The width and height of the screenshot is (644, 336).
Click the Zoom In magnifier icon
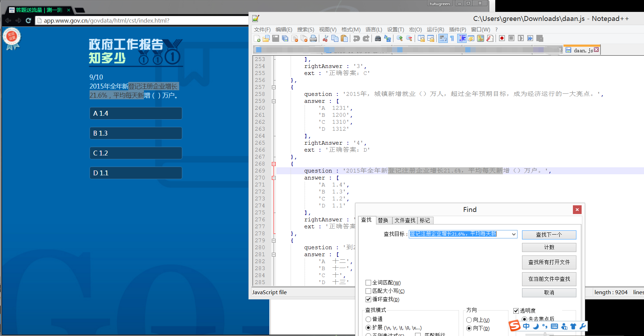[399, 38]
